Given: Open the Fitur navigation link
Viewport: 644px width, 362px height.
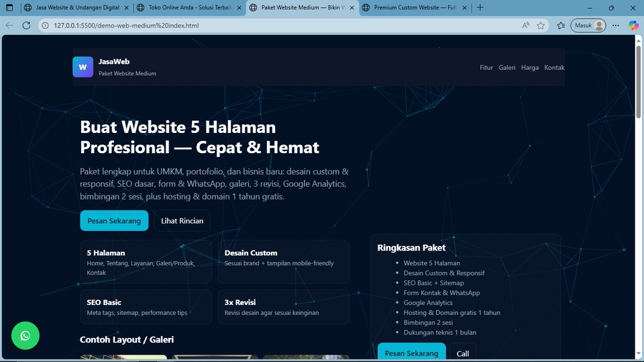Looking at the screenshot, I should tap(486, 67).
